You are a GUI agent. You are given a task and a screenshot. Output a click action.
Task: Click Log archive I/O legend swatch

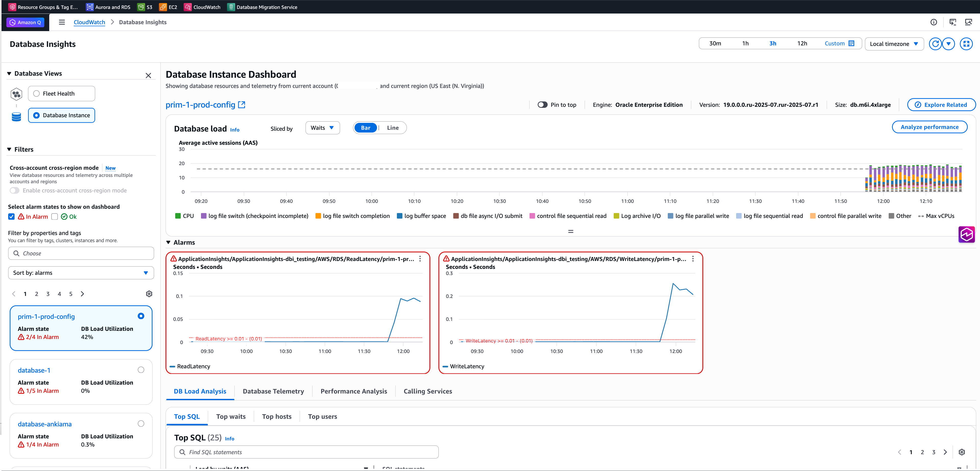(616, 216)
